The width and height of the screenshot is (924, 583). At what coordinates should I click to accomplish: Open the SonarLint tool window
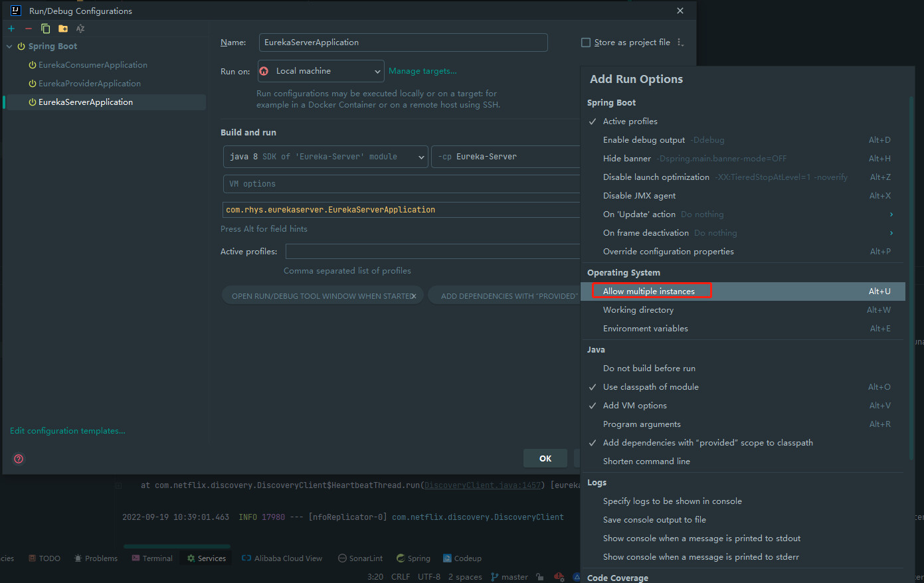point(360,558)
